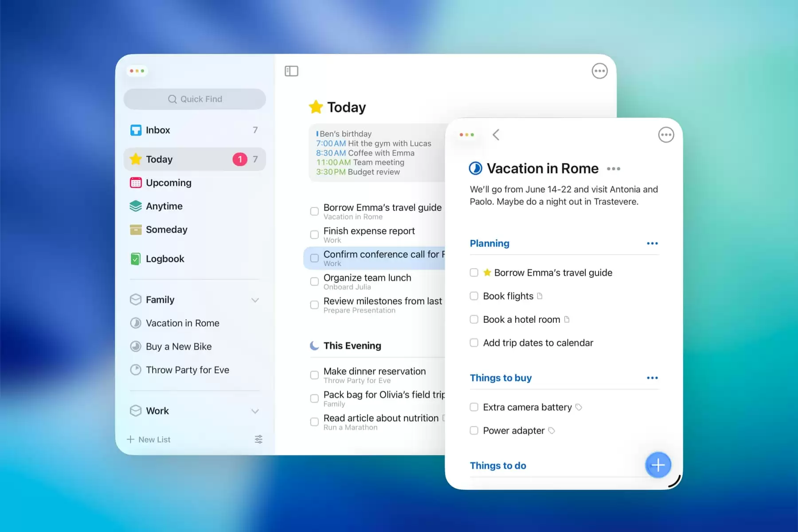Image resolution: width=798 pixels, height=532 pixels.
Task: Click the tag icon next to Power adapter
Action: click(x=552, y=430)
